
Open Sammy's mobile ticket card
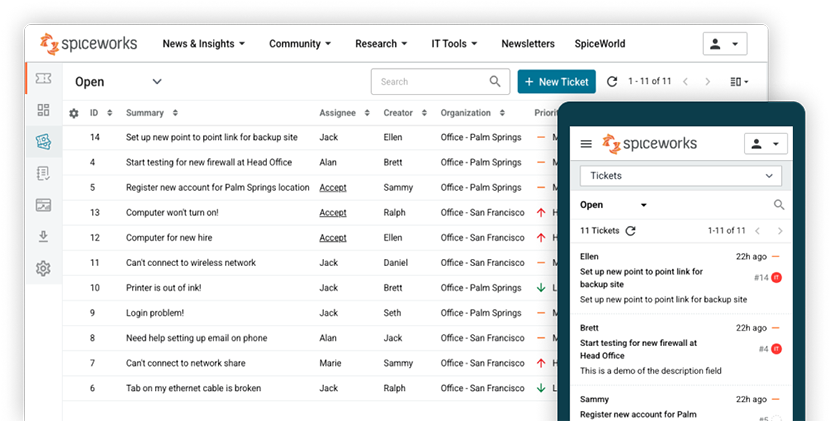(x=681, y=406)
